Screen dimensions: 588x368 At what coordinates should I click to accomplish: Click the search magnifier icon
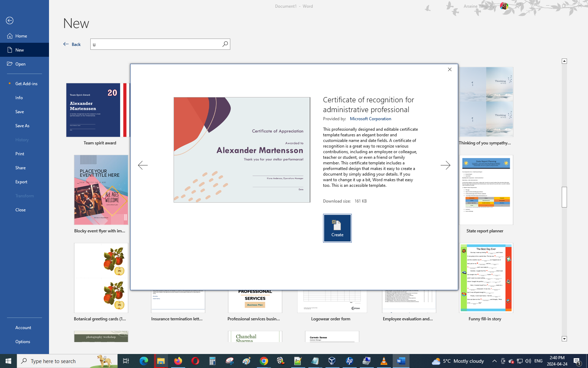pos(225,44)
